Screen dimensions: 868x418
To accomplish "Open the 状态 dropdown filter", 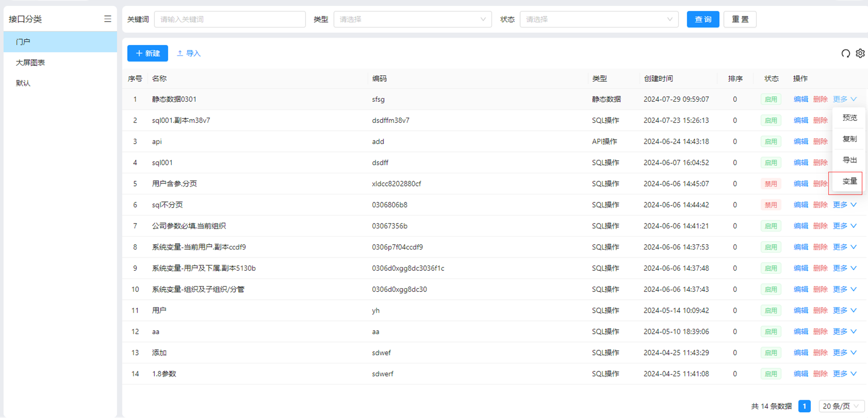I will (599, 20).
